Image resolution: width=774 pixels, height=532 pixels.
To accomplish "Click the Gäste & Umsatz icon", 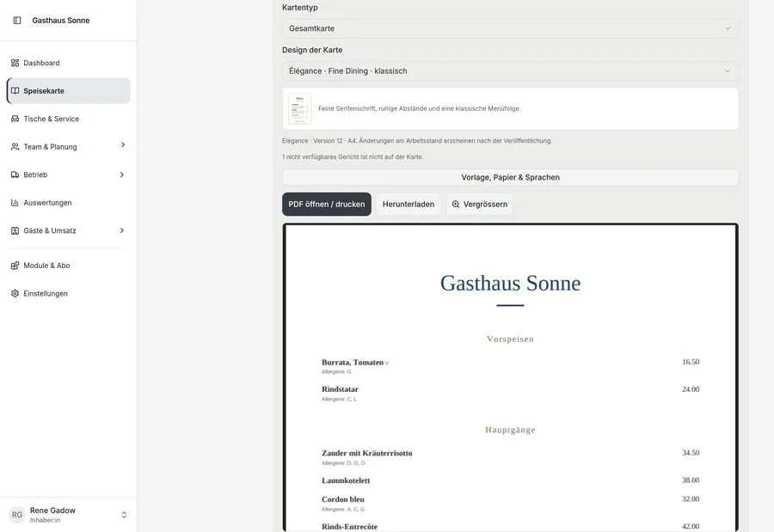I will point(15,230).
